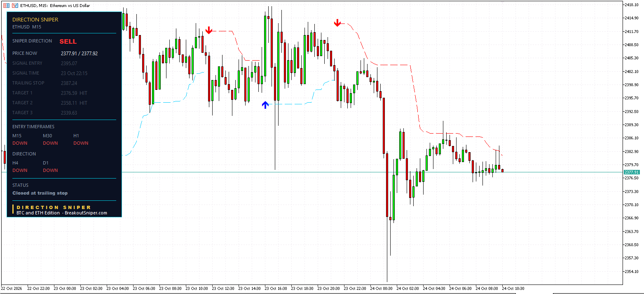Click the 'ENTRY TIMEFRAMES' section label
This screenshot has width=644, height=294.
coord(33,127)
